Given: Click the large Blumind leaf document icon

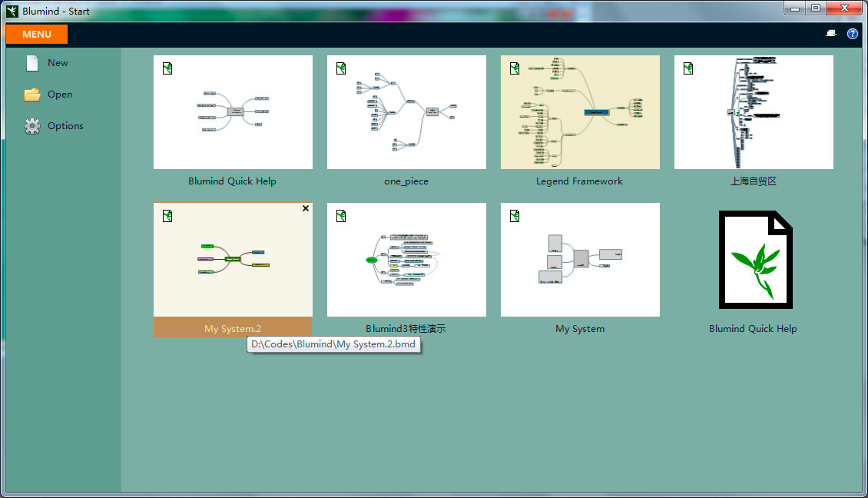Looking at the screenshot, I should coord(756,259).
